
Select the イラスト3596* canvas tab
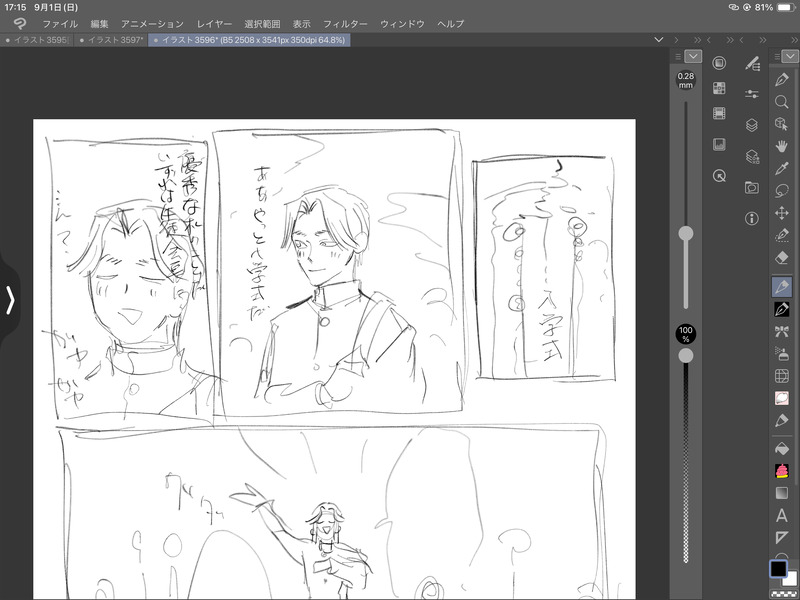[x=249, y=40]
